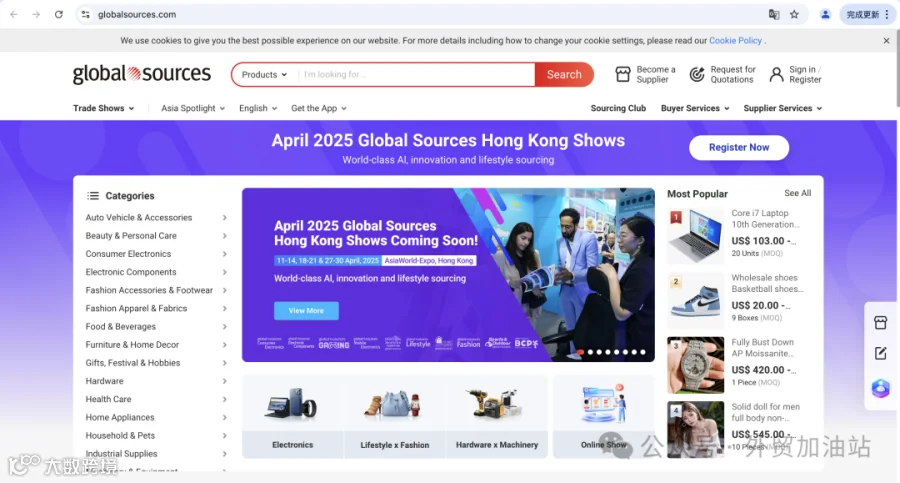Open the Lifestyle x Fashion tile
The width and height of the screenshot is (900, 483).
click(395, 417)
